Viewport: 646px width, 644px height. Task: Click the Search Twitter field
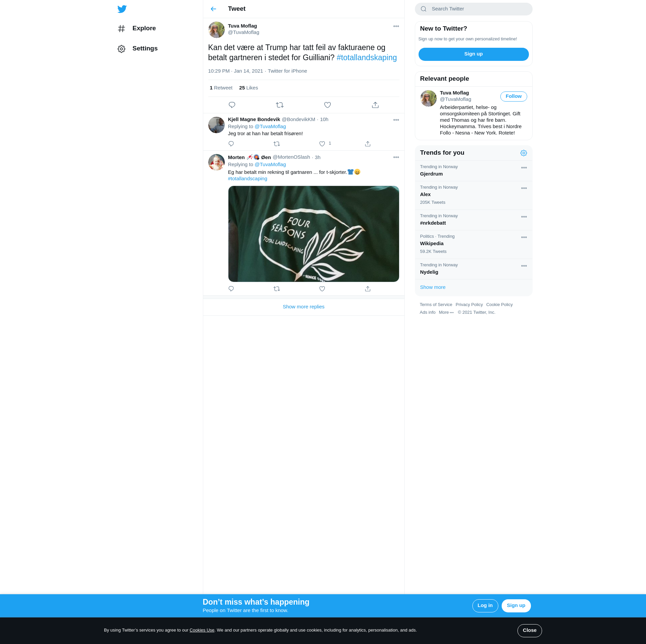coord(473,9)
